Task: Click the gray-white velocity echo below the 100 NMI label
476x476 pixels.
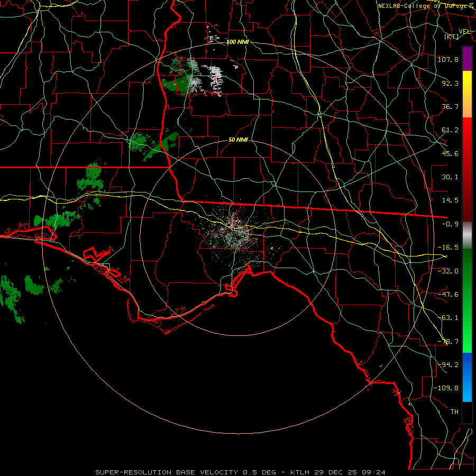Action: tap(216, 79)
